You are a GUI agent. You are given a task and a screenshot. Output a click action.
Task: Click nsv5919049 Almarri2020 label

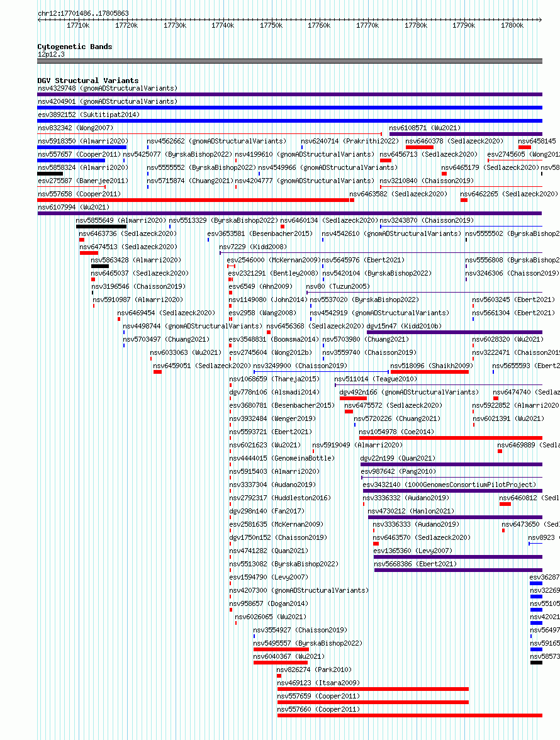(x=357, y=445)
